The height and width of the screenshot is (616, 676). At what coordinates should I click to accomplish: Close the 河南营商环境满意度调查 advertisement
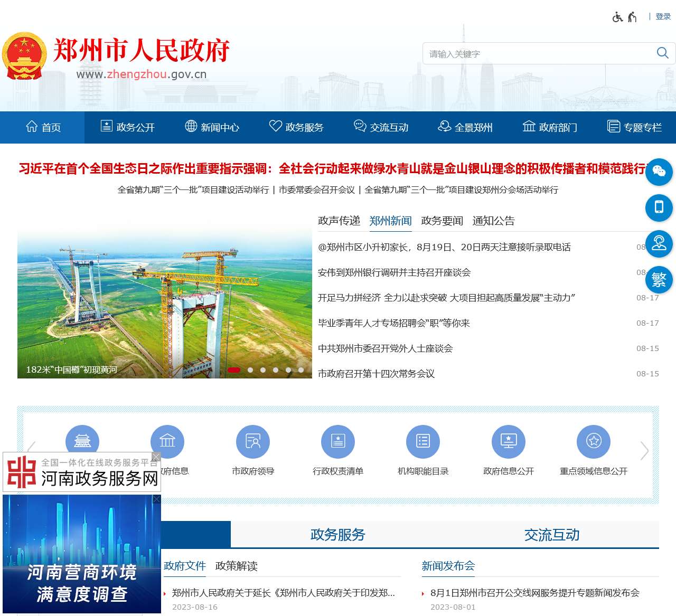[157, 499]
